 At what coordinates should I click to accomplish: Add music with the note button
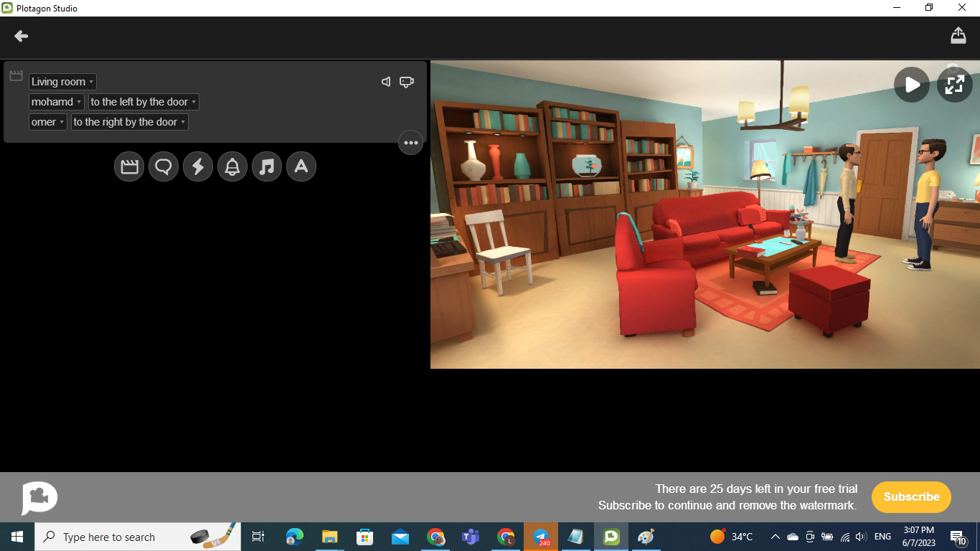267,167
